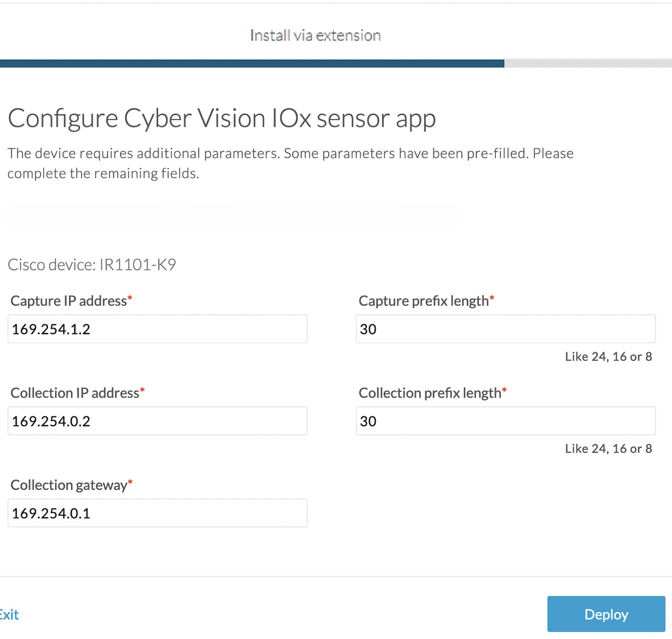Focus the Collection prefix length input

505,421
